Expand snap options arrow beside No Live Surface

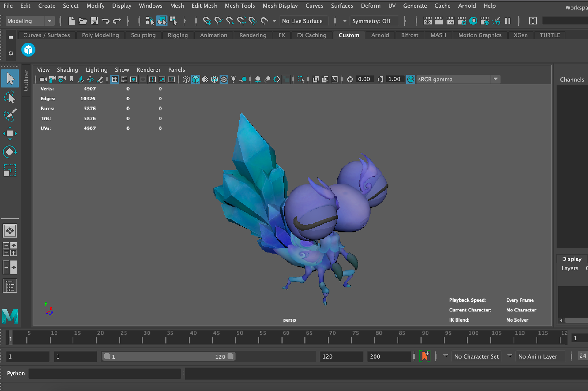(x=274, y=21)
